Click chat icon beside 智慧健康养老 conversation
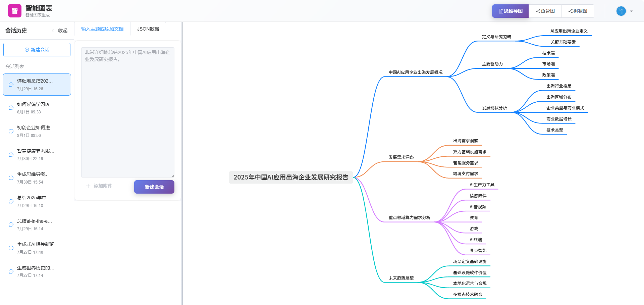The width and height of the screenshot is (644, 305). [x=11, y=155]
